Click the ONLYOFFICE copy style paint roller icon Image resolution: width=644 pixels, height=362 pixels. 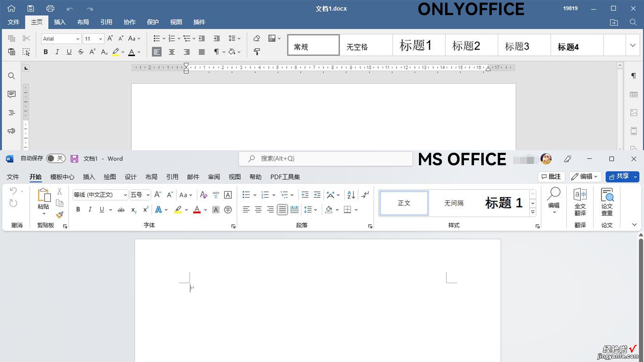tap(257, 52)
